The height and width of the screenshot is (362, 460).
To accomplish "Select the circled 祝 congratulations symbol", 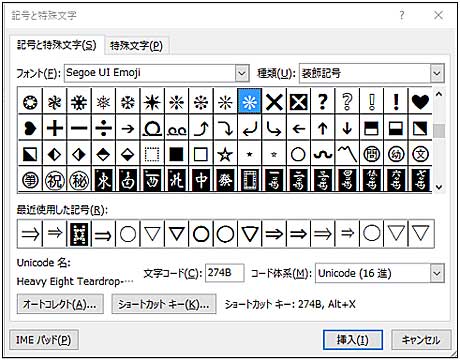I will [x=55, y=180].
